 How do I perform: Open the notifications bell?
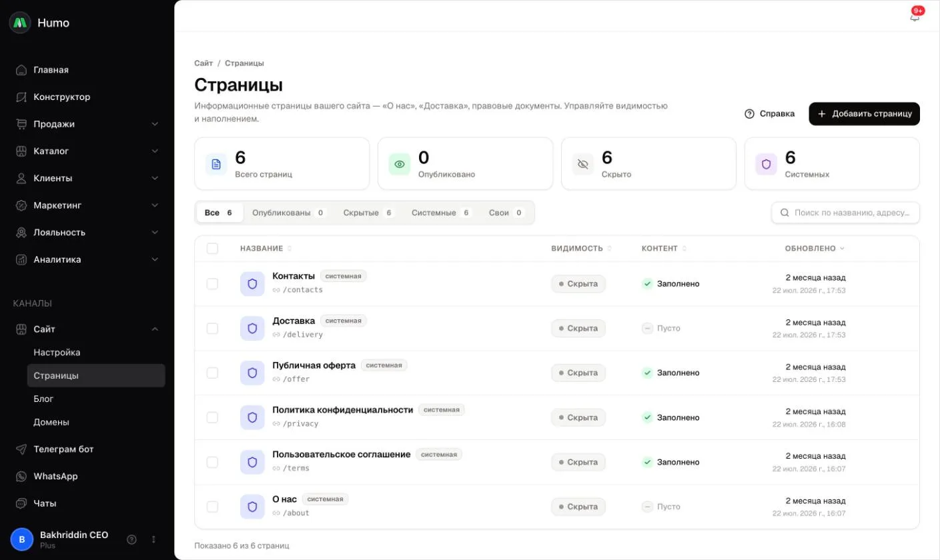[915, 16]
